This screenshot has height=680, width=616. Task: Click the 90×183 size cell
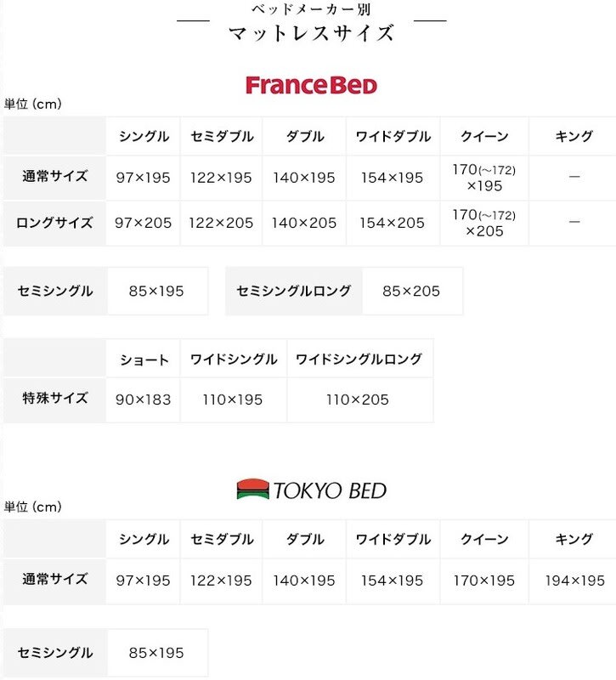[144, 399]
